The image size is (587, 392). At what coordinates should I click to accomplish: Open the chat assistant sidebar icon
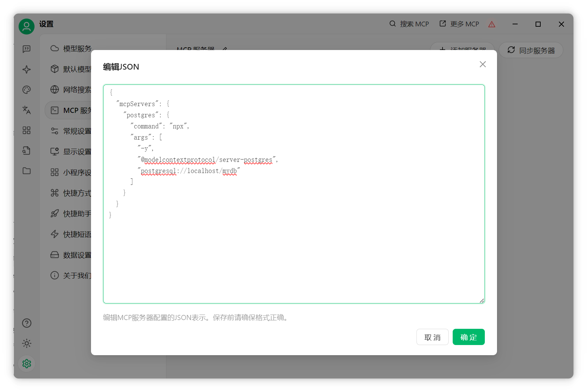tap(26, 49)
